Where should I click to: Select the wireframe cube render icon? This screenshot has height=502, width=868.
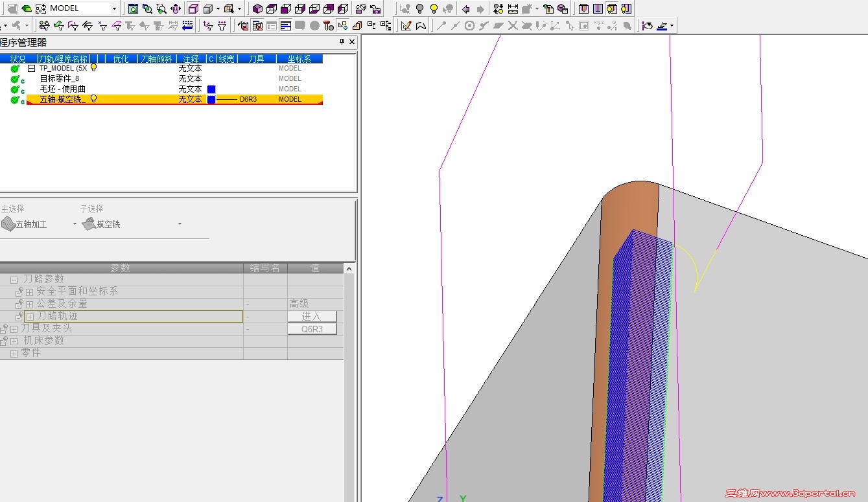[x=193, y=9]
